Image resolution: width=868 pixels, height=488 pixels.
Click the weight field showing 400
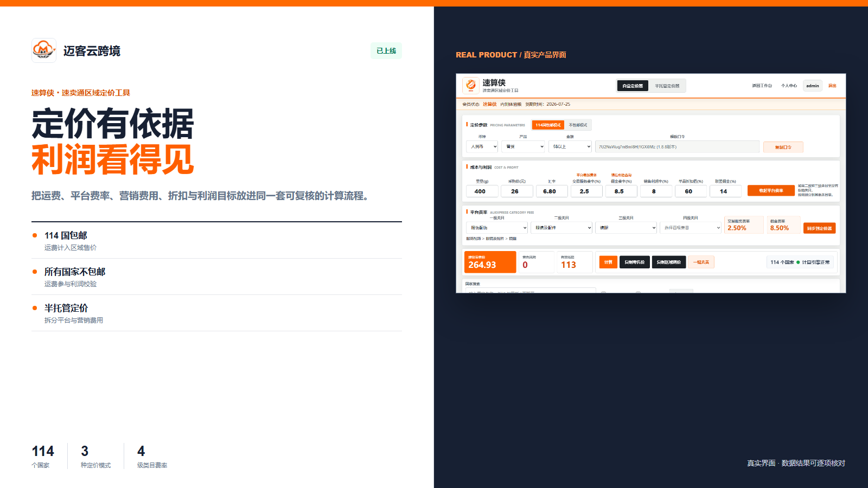coord(482,191)
